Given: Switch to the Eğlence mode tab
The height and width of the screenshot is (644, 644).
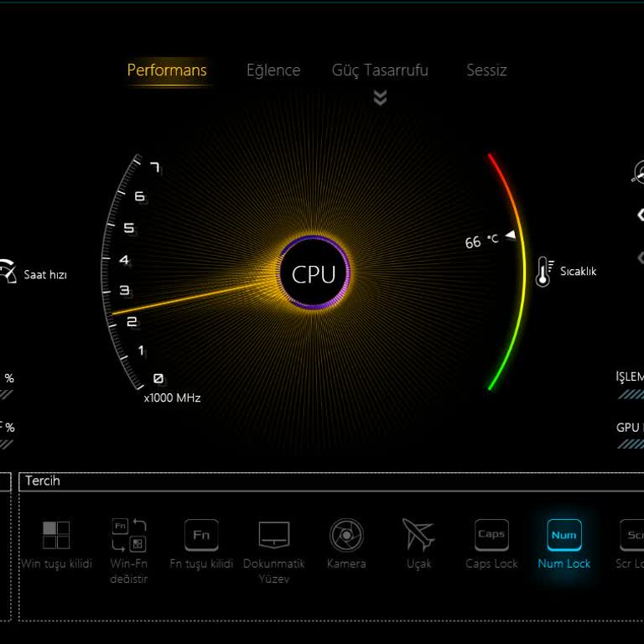Looking at the screenshot, I should click(x=273, y=70).
